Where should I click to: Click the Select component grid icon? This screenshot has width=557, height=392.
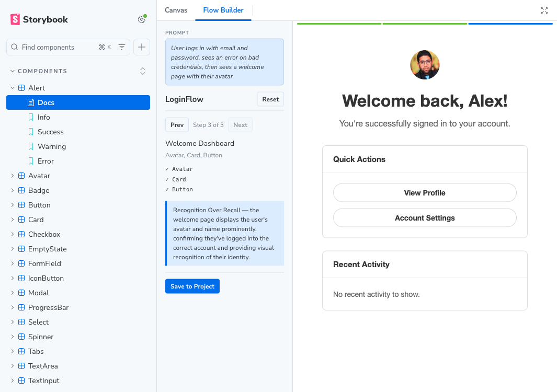(x=21, y=322)
